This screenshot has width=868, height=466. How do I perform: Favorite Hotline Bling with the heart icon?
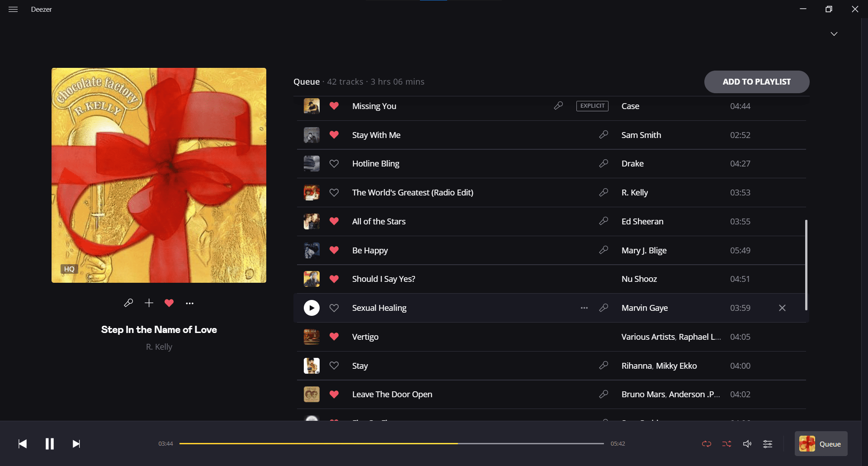334,164
